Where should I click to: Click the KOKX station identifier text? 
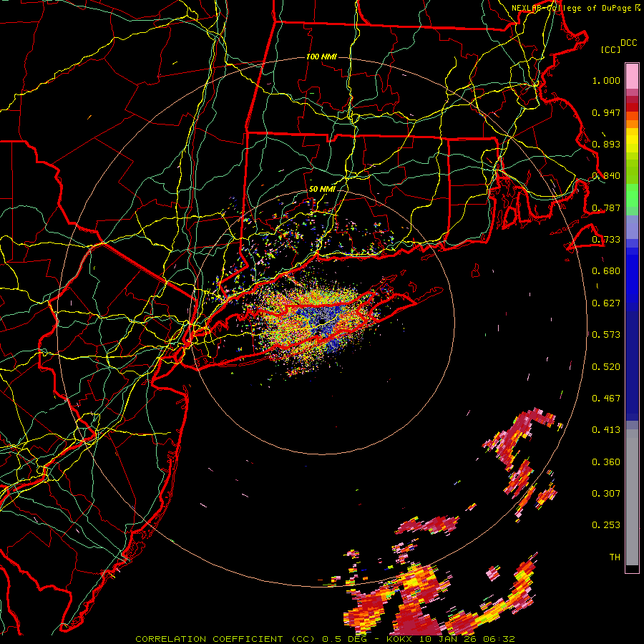coord(399,639)
